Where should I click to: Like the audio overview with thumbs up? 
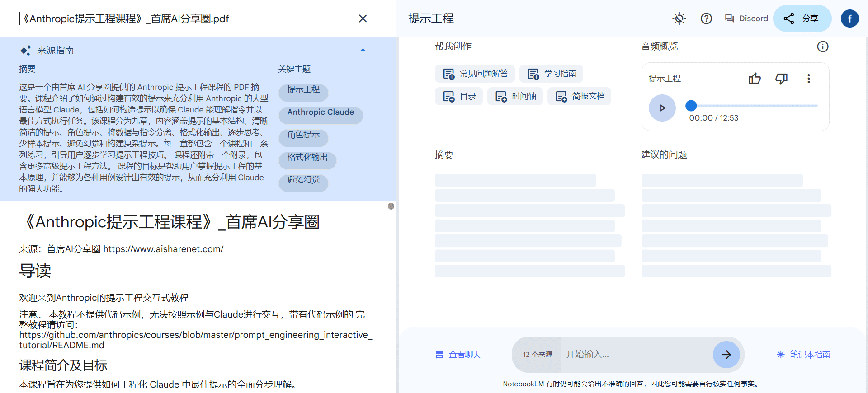tap(755, 79)
